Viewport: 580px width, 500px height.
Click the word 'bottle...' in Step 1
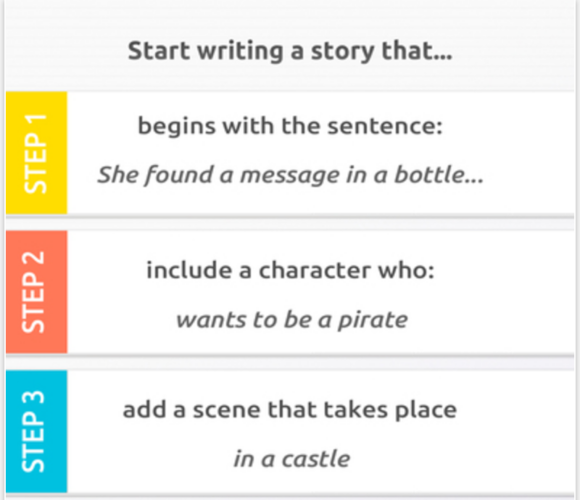[439, 174]
